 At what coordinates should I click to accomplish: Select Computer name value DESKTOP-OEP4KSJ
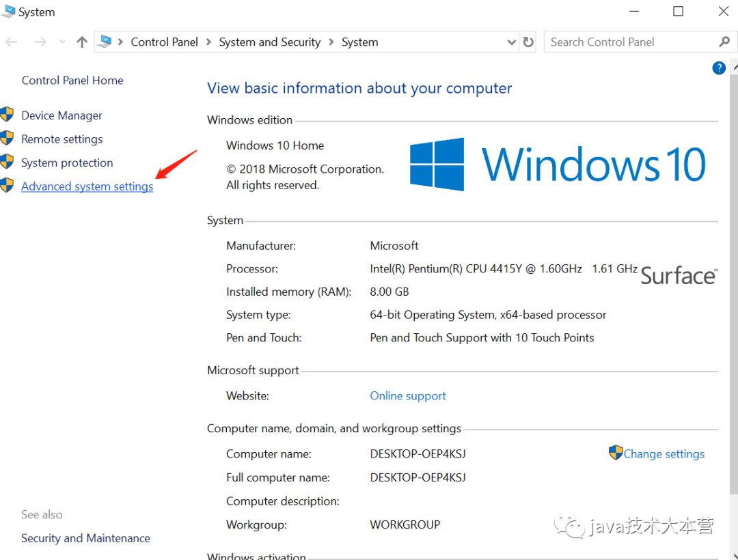pyautogui.click(x=418, y=454)
